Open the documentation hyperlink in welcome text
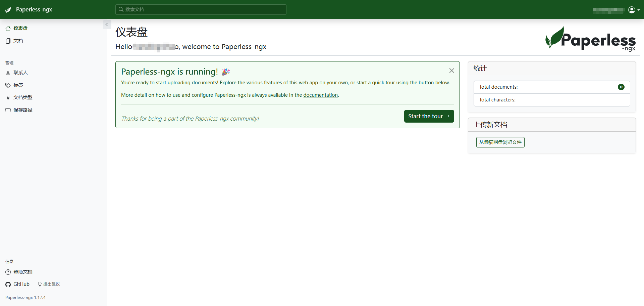The height and width of the screenshot is (306, 644). pos(320,95)
